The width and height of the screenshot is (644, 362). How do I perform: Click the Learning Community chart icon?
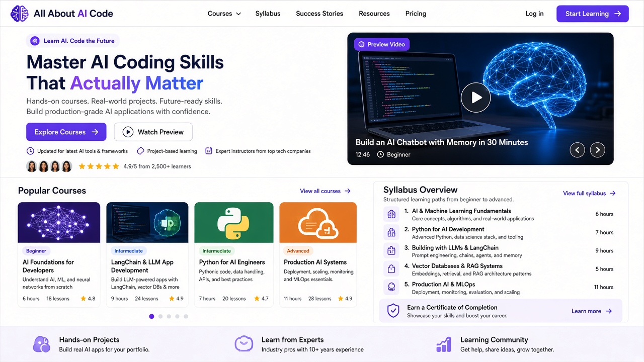[x=444, y=344]
